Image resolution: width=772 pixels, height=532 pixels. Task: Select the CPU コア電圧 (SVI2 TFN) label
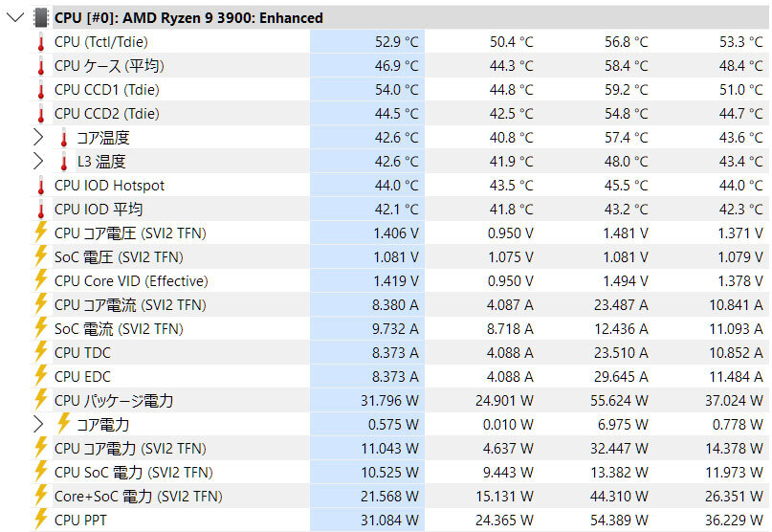(x=130, y=233)
